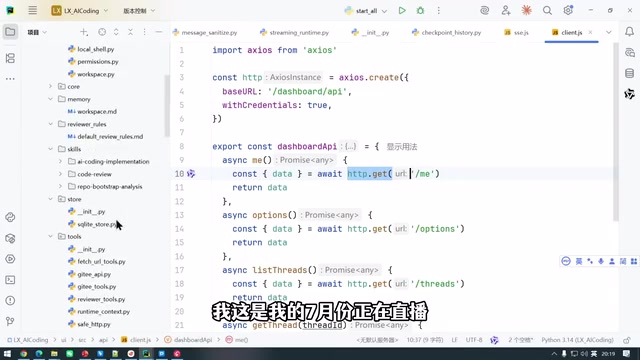Open more run actions menu
This screenshot has height=360, width=640.
coord(438,11)
